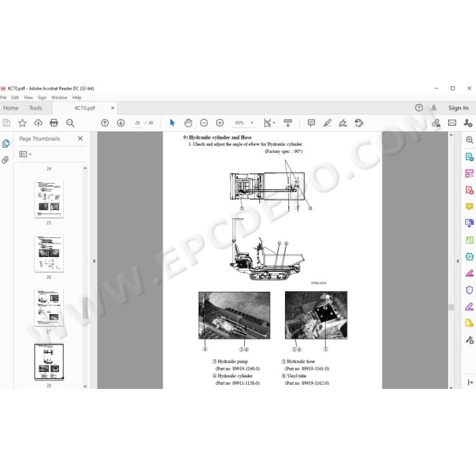Viewport: 476px width, 476px height.
Task: Click thumbnails panel scroll up arrow
Action: coord(85,168)
